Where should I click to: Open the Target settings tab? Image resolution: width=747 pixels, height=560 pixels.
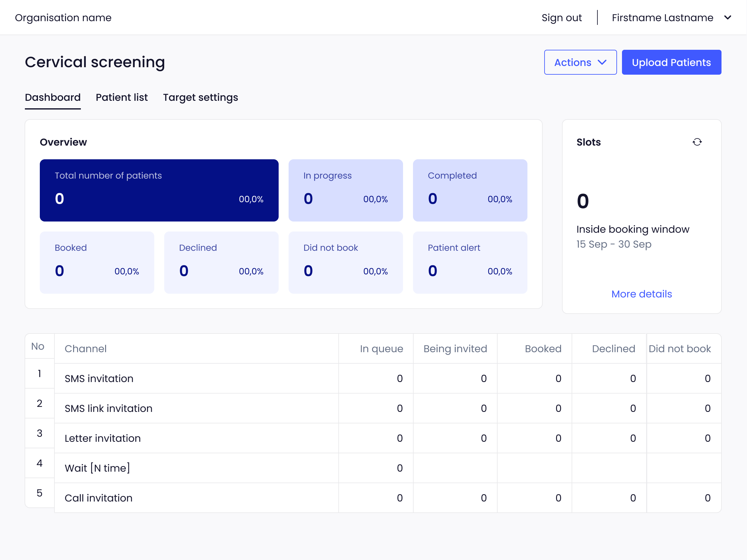click(200, 97)
